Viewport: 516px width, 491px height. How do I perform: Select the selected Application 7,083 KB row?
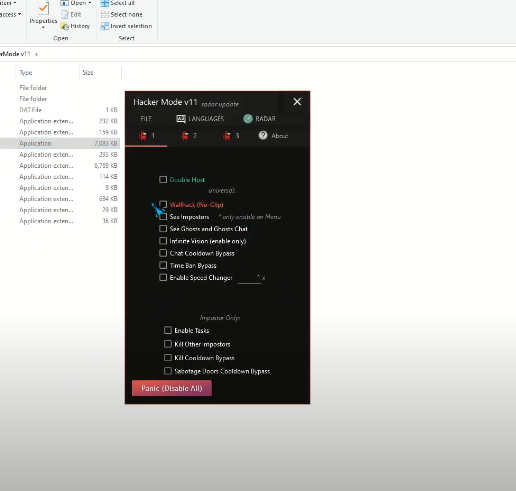coord(60,143)
